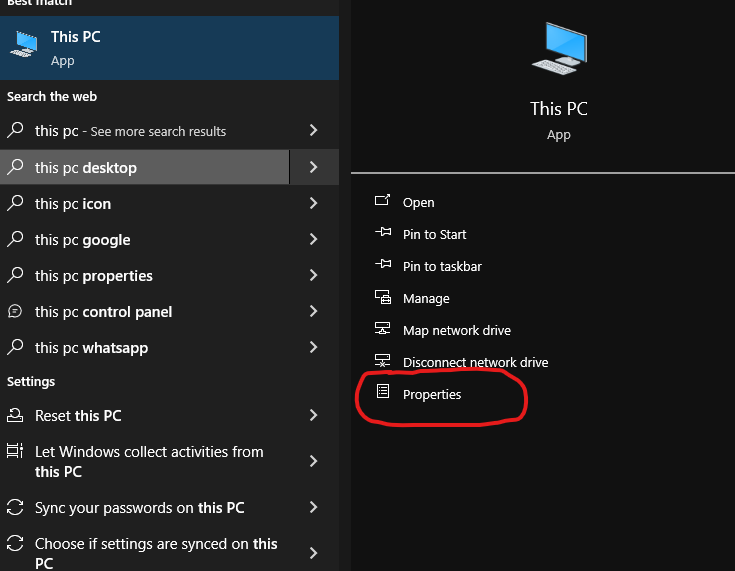Expand arrow for 'this pc desktop' suggestion
This screenshot has width=735, height=571.
(x=314, y=167)
